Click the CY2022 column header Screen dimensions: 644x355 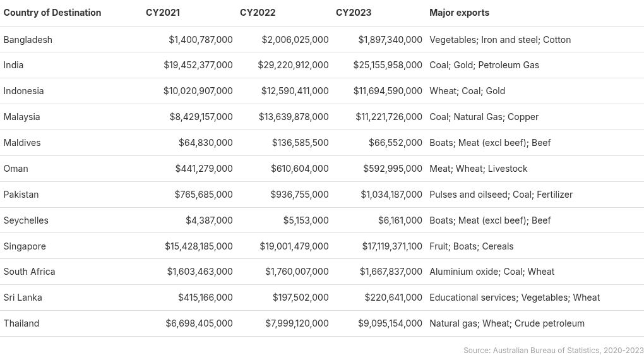(258, 13)
